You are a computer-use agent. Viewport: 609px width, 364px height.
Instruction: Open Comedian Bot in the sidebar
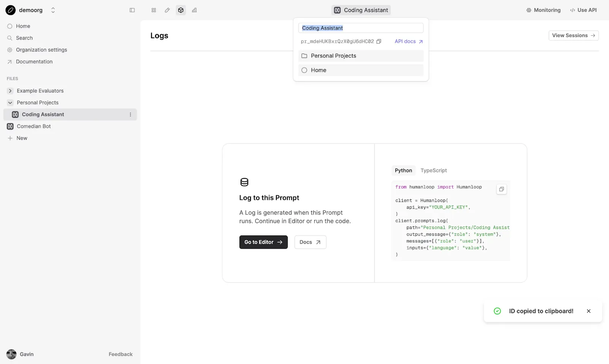(x=33, y=126)
